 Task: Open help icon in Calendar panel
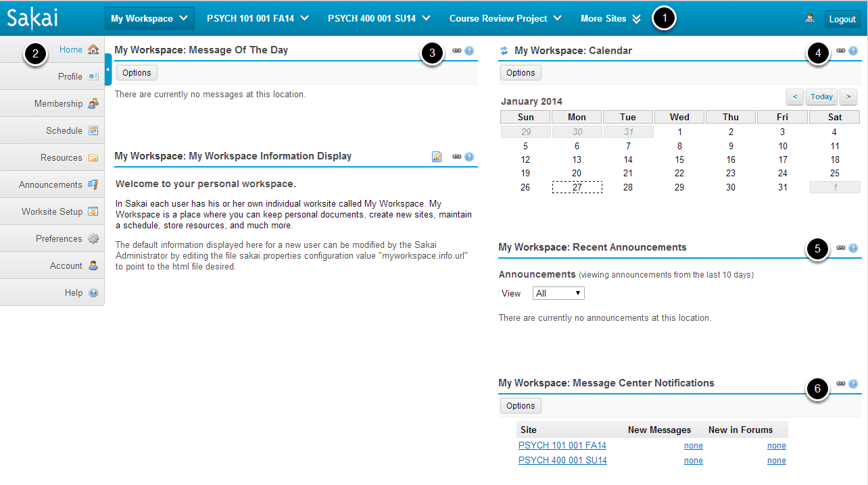853,51
